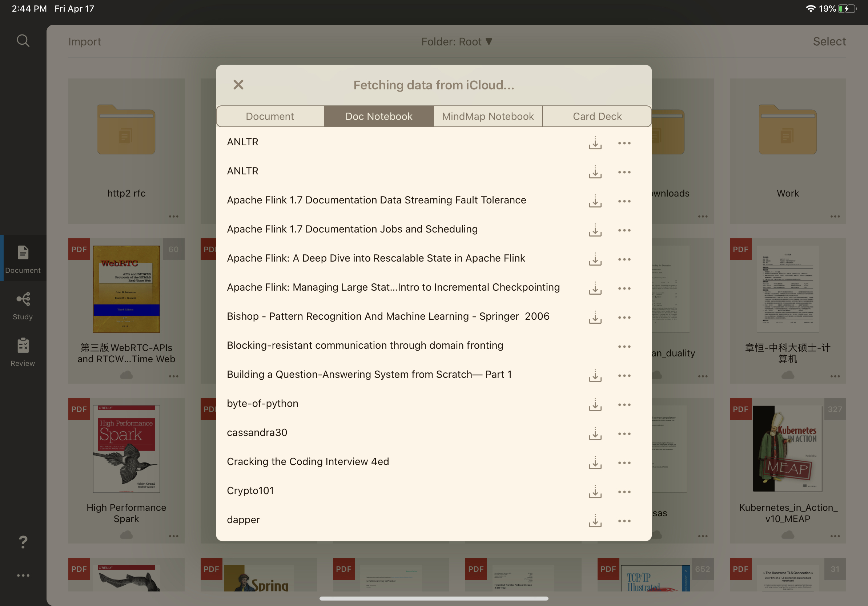The height and width of the screenshot is (606, 868).
Task: Close the iCloud fetching dialog
Action: click(x=238, y=85)
